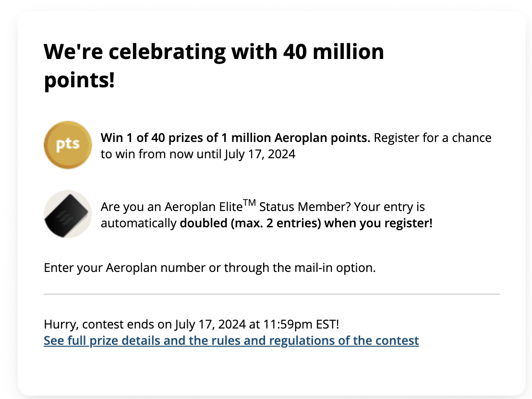
Task: Click the black Elite status card icon
Action: [x=68, y=214]
